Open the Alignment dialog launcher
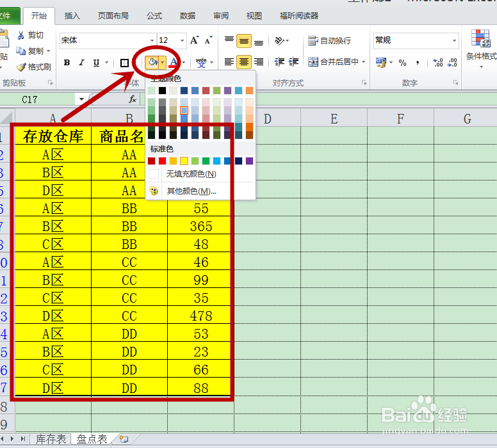 tap(364, 83)
